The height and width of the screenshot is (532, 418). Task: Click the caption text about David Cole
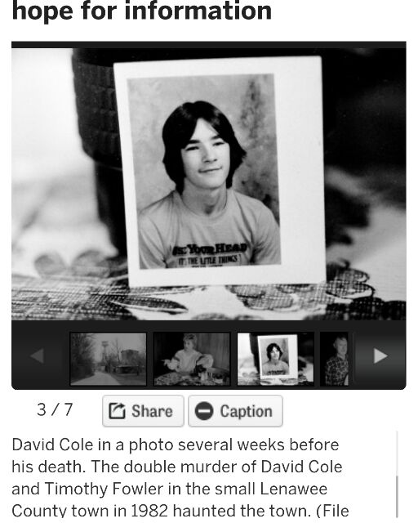[x=180, y=478]
